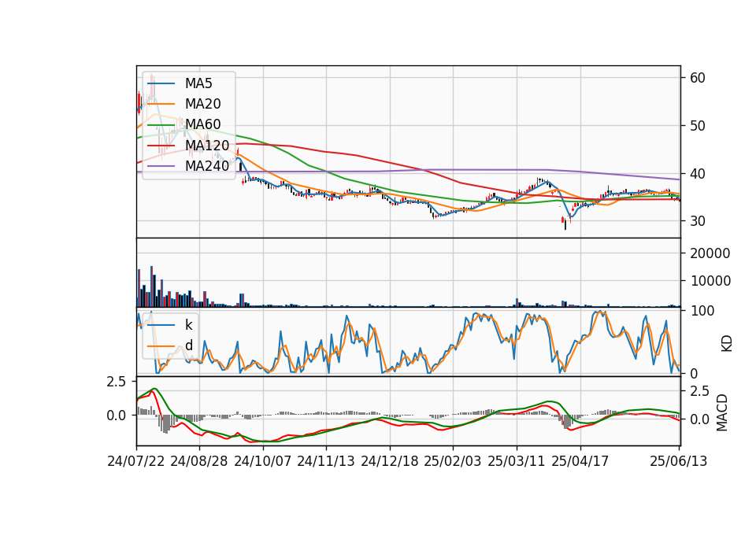This screenshot has height=543, width=756.
Task: Click the price axis value 60
Action: [x=697, y=78]
